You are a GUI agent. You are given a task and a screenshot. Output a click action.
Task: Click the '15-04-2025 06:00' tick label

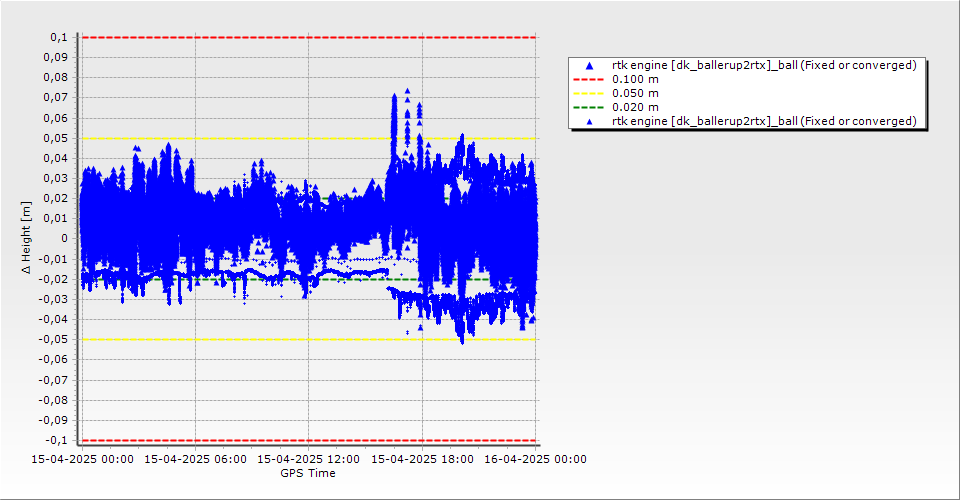195,459
